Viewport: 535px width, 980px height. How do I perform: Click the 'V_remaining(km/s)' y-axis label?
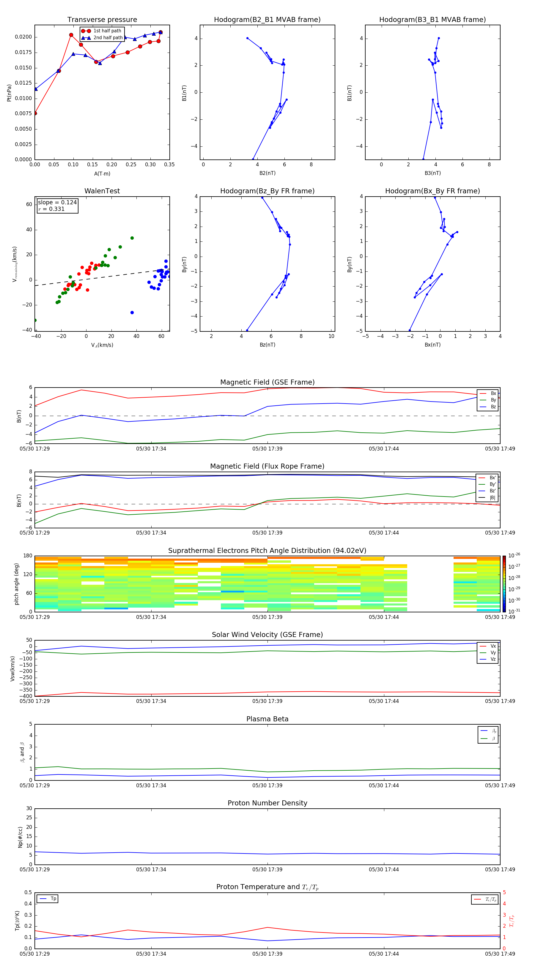click(15, 264)
